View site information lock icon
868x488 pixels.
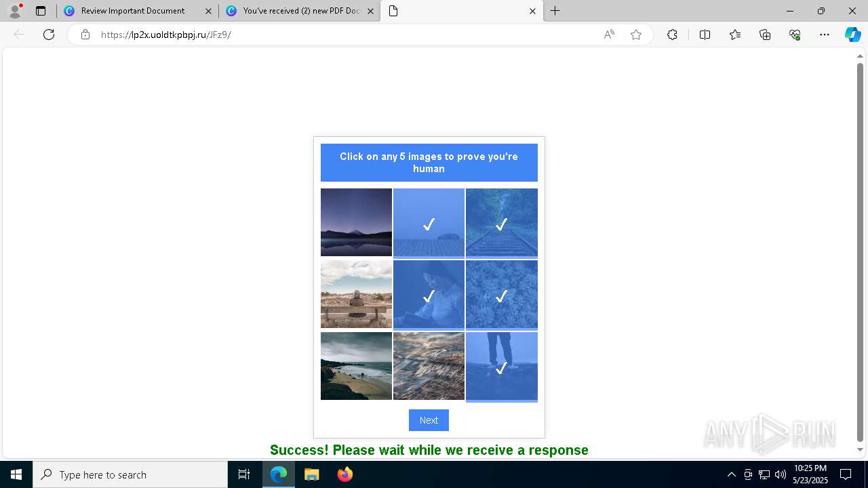coord(85,35)
